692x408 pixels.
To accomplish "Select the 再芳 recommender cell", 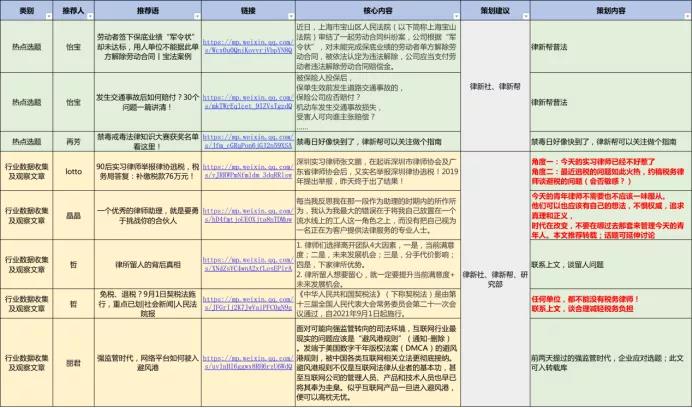I will pos(73,142).
